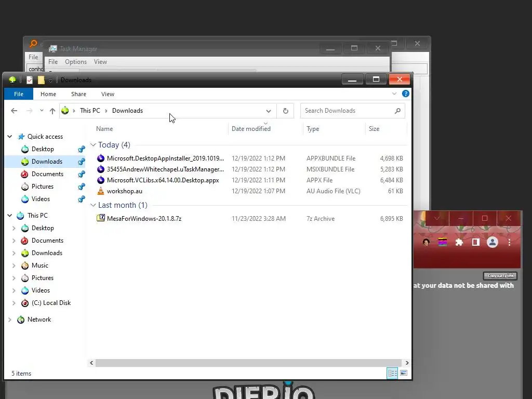Switch to Details view icon

(392, 373)
